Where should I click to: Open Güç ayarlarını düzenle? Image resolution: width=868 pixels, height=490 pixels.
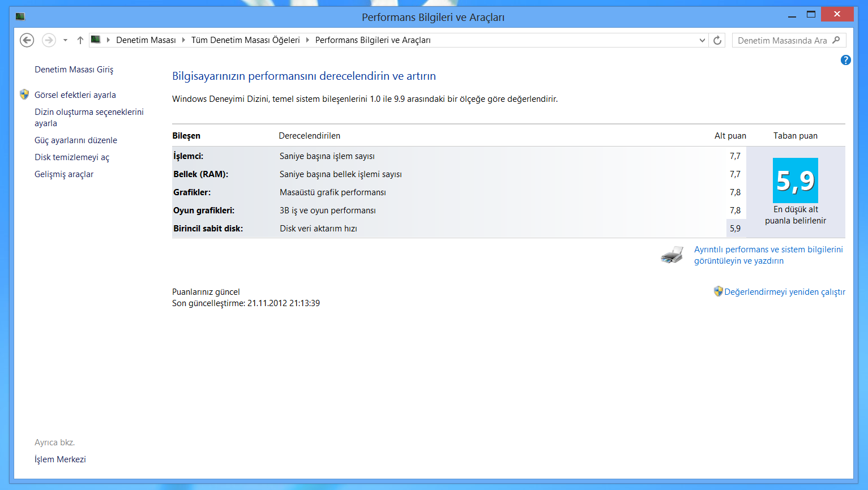pyautogui.click(x=76, y=140)
